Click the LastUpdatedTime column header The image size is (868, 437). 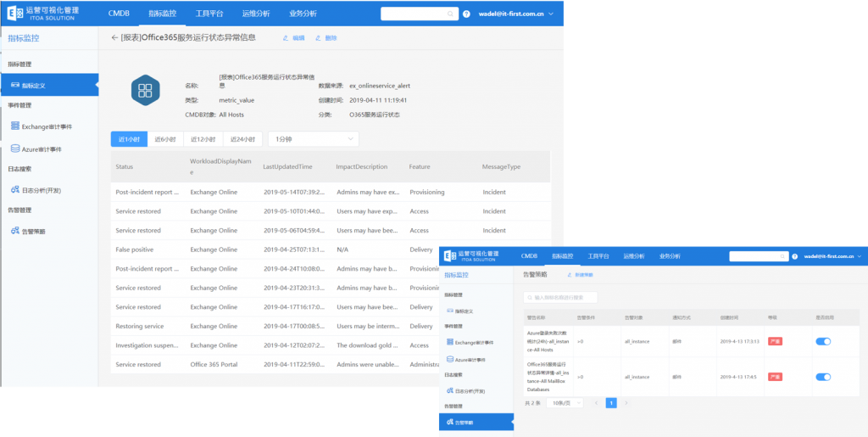point(287,166)
